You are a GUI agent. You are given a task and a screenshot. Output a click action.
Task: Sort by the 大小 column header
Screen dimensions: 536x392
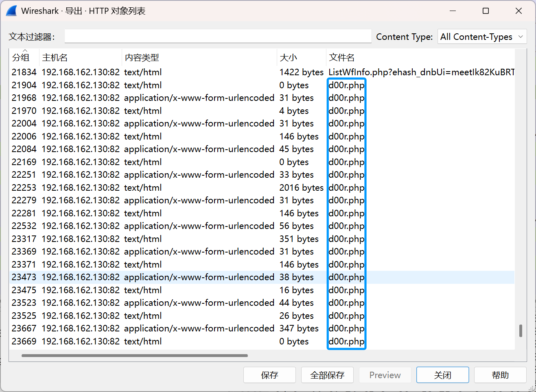coord(302,57)
